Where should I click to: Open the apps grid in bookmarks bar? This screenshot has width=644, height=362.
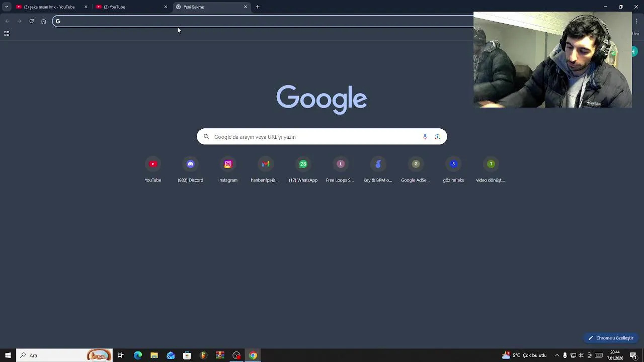pyautogui.click(x=7, y=34)
